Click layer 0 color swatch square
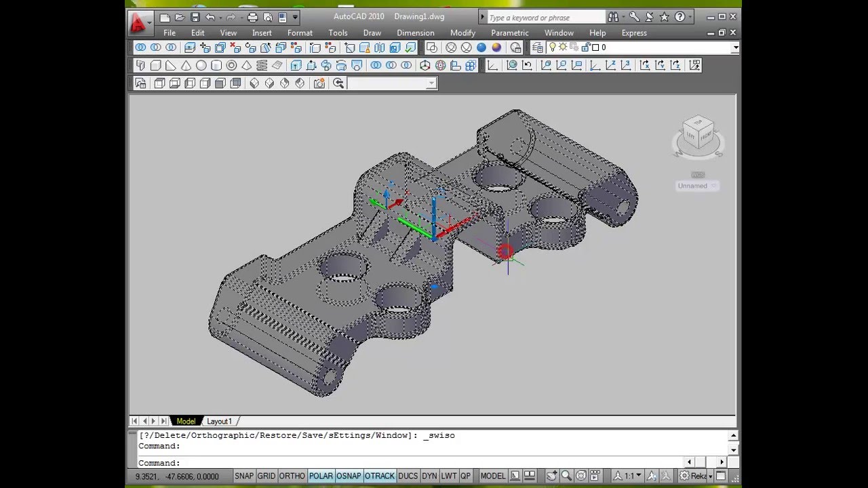868x488 pixels. click(x=595, y=47)
